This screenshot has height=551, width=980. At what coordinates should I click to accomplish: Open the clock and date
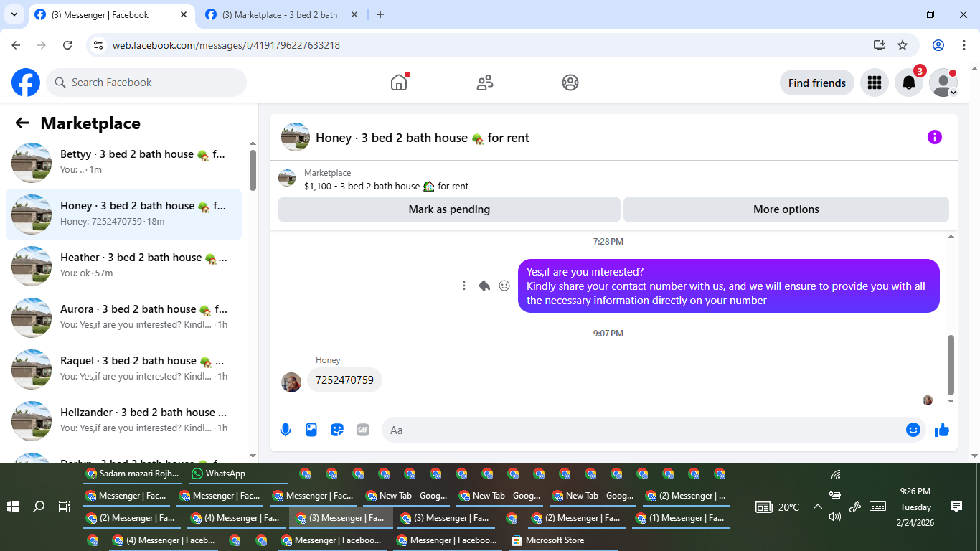point(915,507)
